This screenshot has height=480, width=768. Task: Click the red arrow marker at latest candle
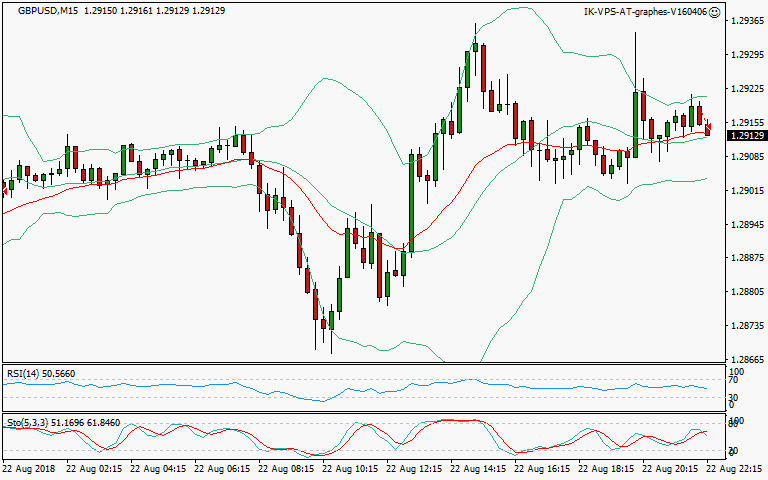(x=708, y=127)
